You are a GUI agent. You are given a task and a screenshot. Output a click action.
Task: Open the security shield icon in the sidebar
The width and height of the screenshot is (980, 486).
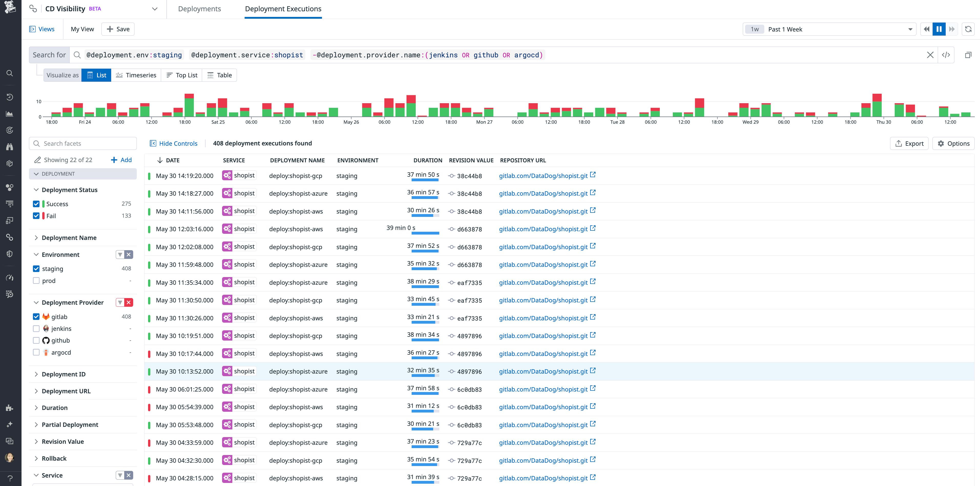10,254
